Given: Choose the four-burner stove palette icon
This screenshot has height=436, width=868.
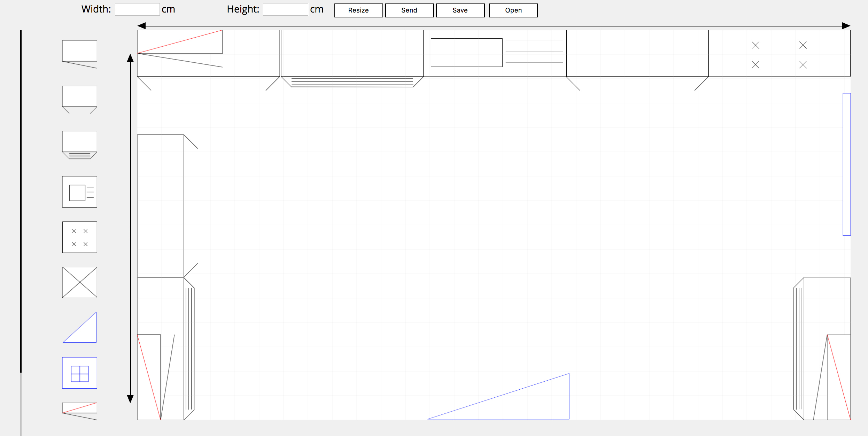Looking at the screenshot, I should [x=80, y=237].
